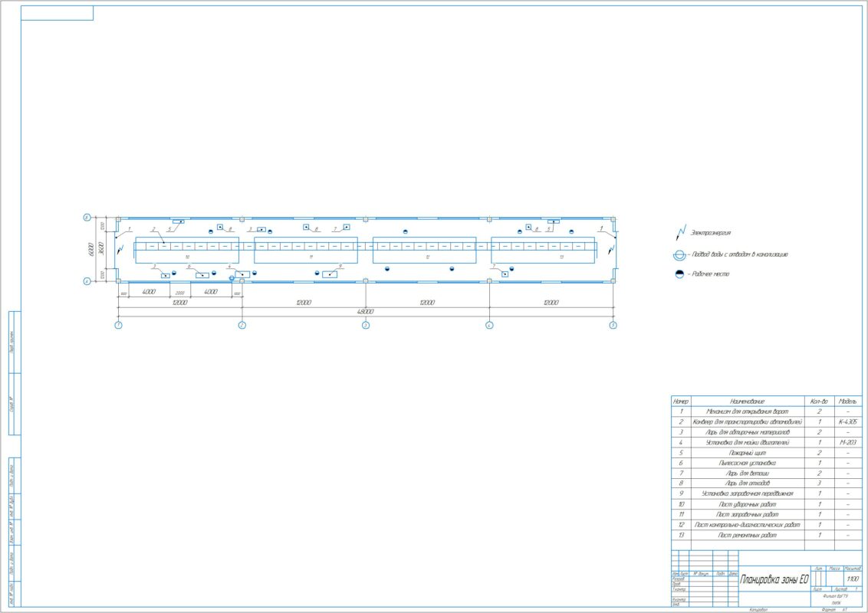Click the 'Модель' table header
The image size is (868, 613).
(848, 401)
